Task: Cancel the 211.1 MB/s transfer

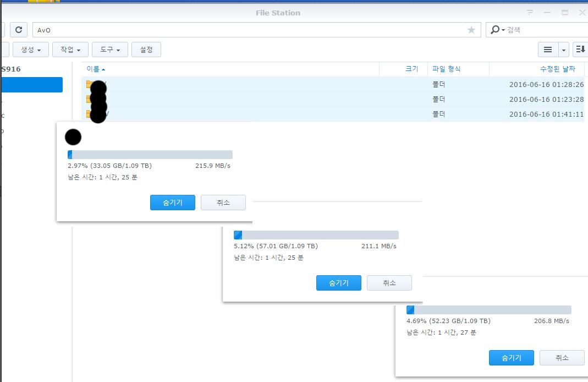Action: (x=389, y=283)
